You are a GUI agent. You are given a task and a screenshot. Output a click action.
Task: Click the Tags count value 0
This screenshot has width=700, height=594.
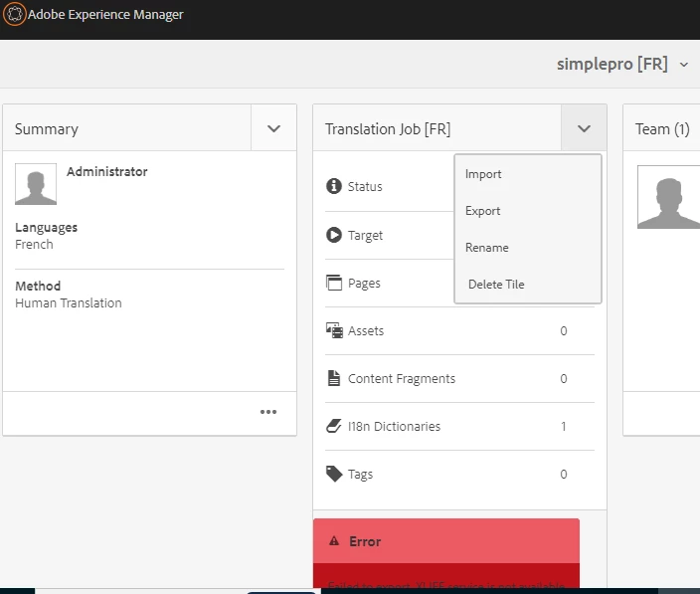click(x=564, y=474)
